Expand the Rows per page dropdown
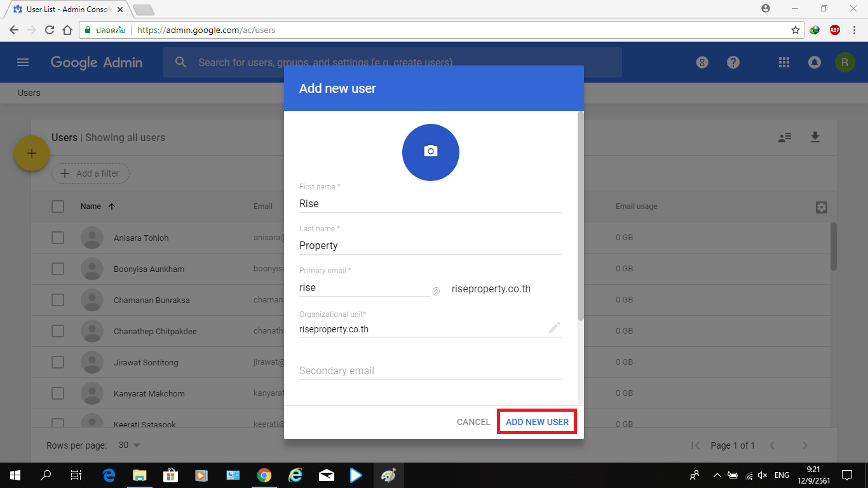Image resolution: width=868 pixels, height=488 pixels. point(130,445)
